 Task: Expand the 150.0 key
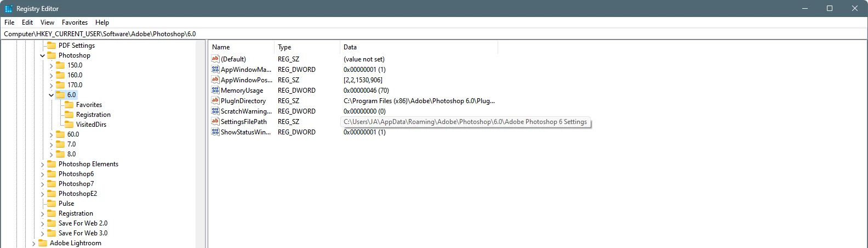(51, 65)
